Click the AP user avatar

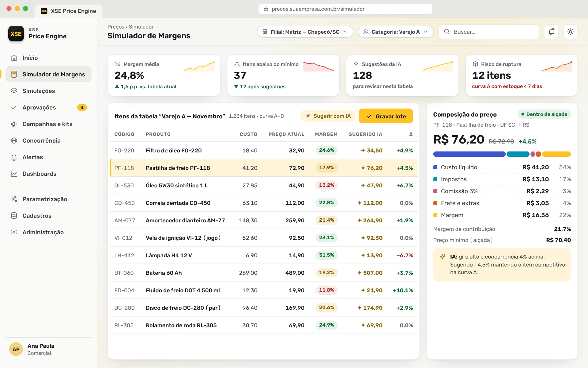click(x=16, y=349)
